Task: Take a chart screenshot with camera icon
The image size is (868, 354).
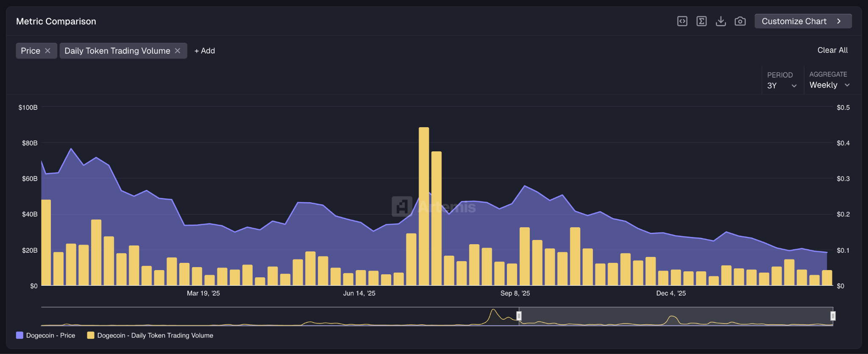Action: click(740, 21)
